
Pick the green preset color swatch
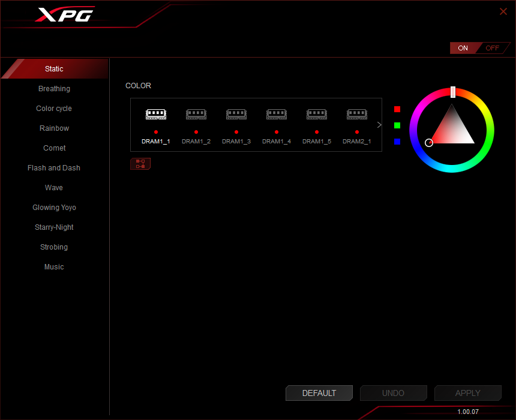point(397,125)
